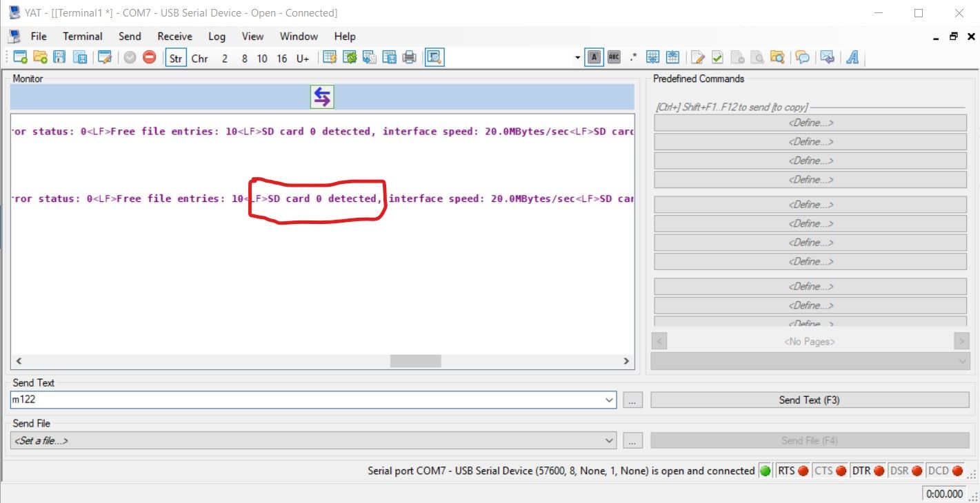
Task: Switch radix to hexadecimal 16
Action: point(282,58)
